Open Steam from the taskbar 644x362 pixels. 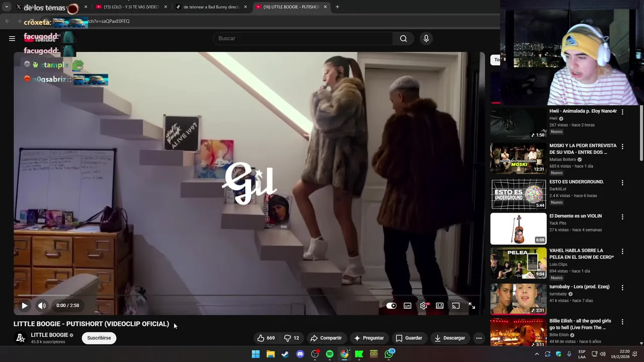pos(285,354)
